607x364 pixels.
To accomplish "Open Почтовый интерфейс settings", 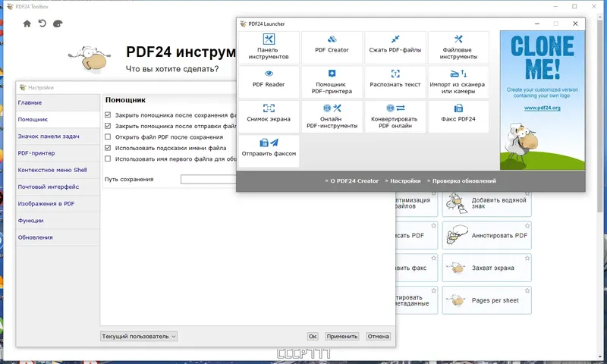I will (x=58, y=187).
